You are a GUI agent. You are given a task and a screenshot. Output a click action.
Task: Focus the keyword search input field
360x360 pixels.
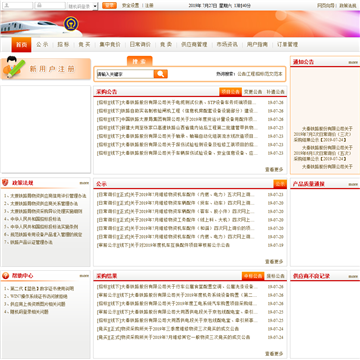125,74
